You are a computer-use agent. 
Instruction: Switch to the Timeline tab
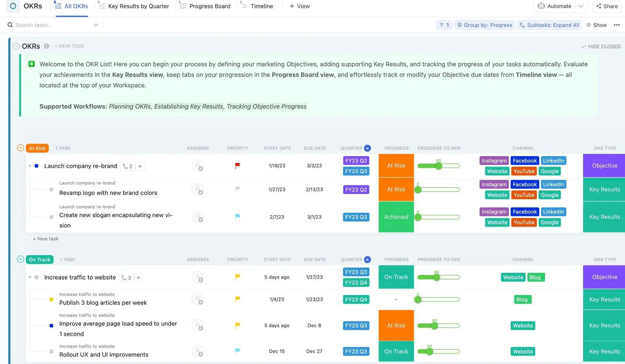click(257, 6)
